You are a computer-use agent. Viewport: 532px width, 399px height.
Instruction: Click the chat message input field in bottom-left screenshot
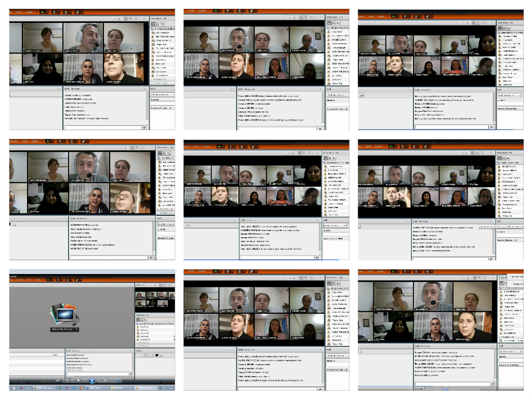click(97, 374)
